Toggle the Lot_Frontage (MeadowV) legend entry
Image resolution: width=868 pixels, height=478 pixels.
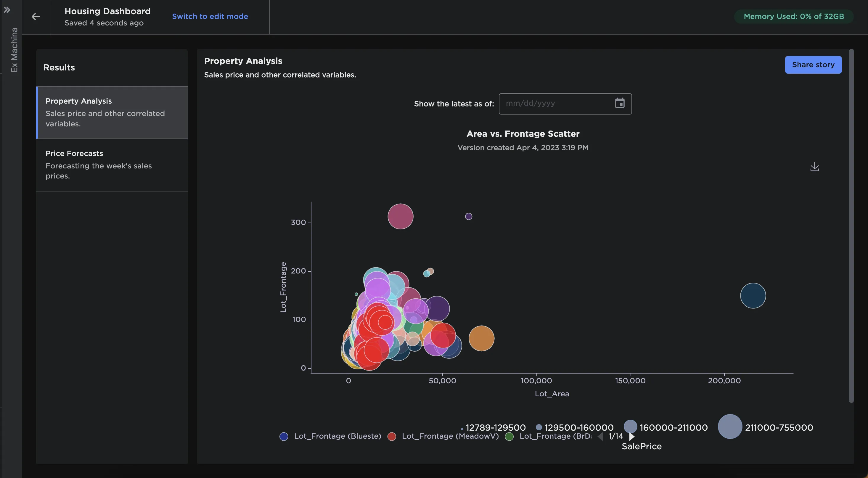coord(443,436)
